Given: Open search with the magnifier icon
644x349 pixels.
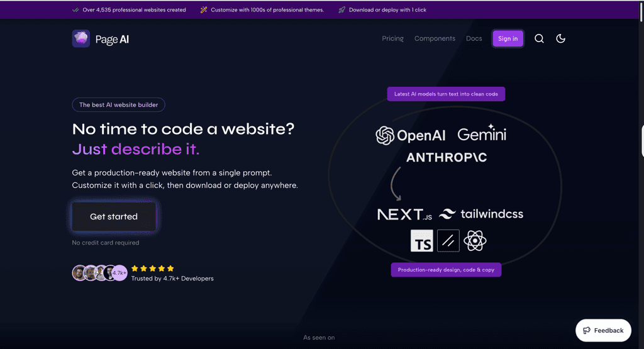Looking at the screenshot, I should point(539,38).
